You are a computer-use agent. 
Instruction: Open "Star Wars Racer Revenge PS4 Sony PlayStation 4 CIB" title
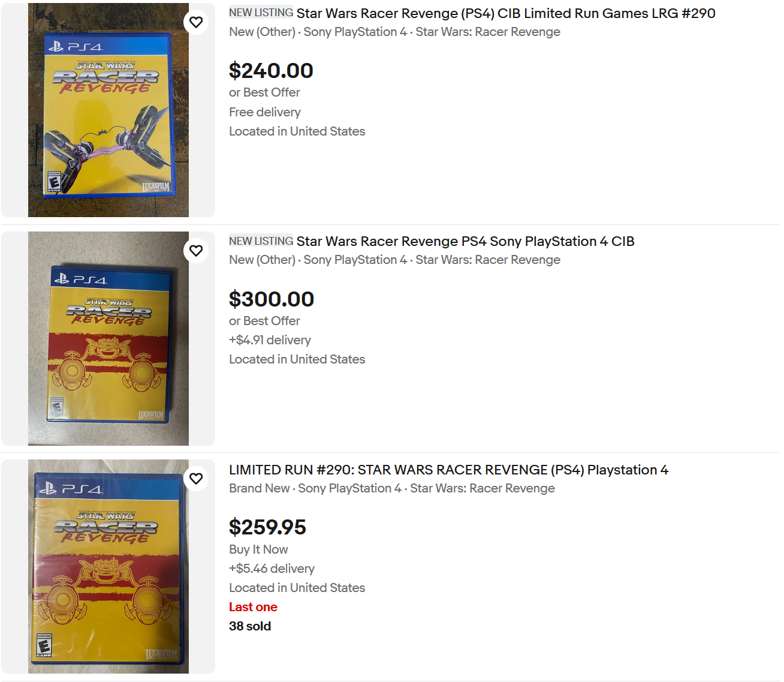[465, 241]
